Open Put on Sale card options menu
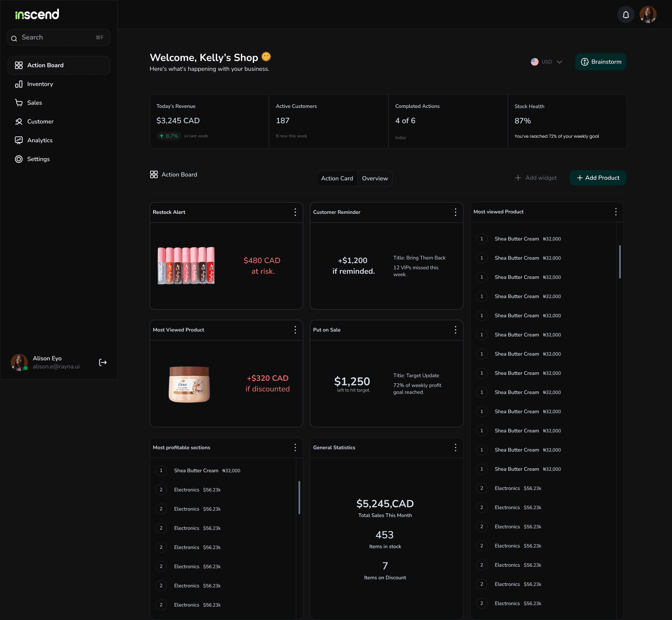Image resolution: width=672 pixels, height=620 pixels. (455, 330)
